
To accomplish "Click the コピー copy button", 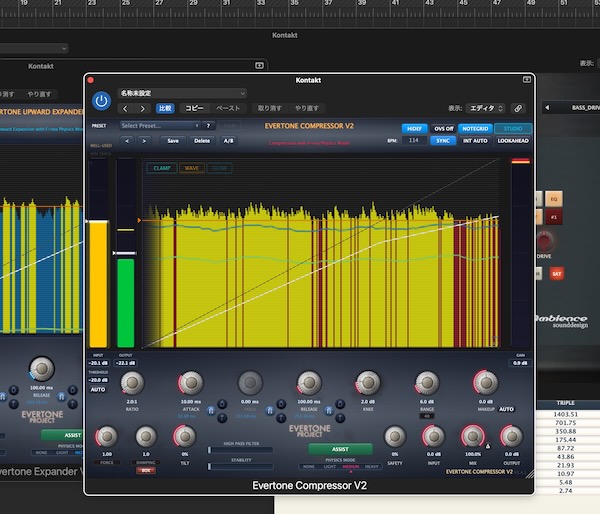I will pos(194,108).
